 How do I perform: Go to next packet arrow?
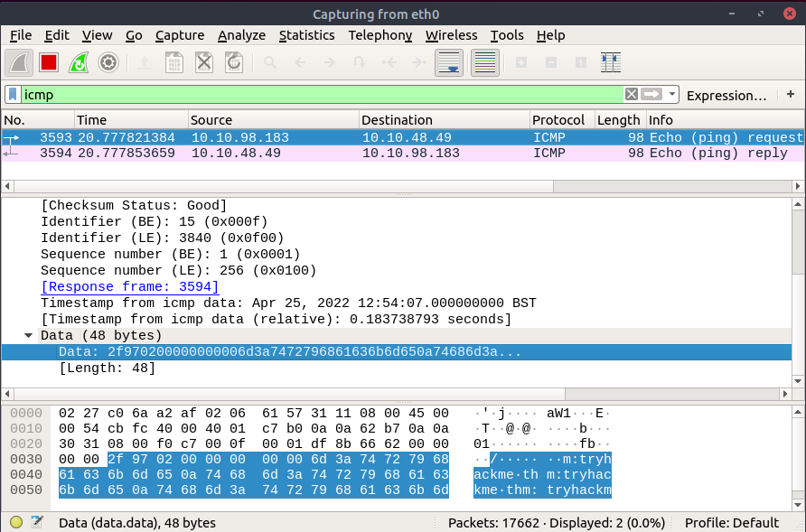pyautogui.click(x=330, y=62)
